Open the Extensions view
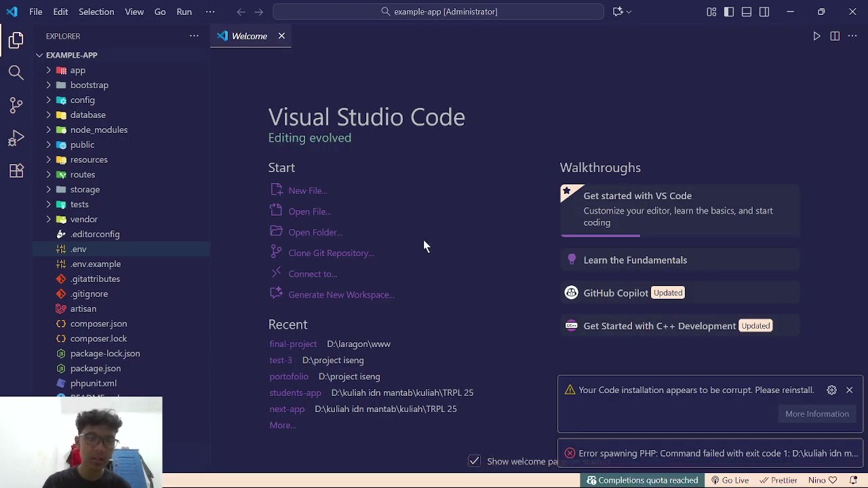The width and height of the screenshot is (868, 488). pos(16,171)
